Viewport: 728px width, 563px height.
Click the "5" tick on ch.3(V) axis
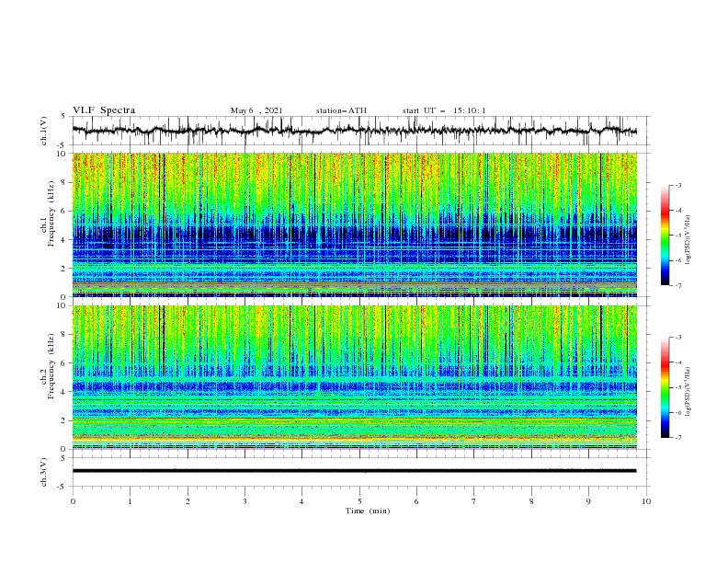pos(63,458)
